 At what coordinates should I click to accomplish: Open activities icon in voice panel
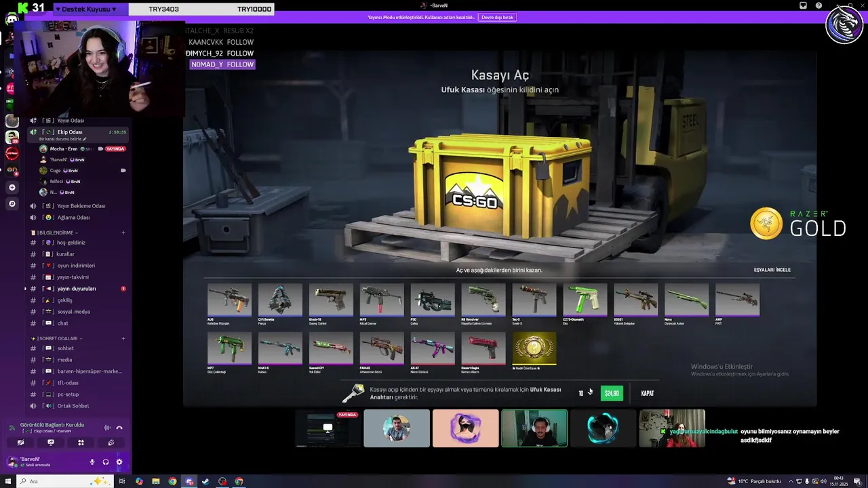(81, 443)
